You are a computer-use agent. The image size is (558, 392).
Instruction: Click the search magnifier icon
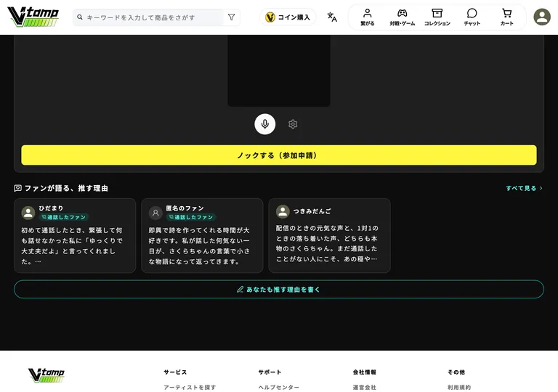coord(80,17)
